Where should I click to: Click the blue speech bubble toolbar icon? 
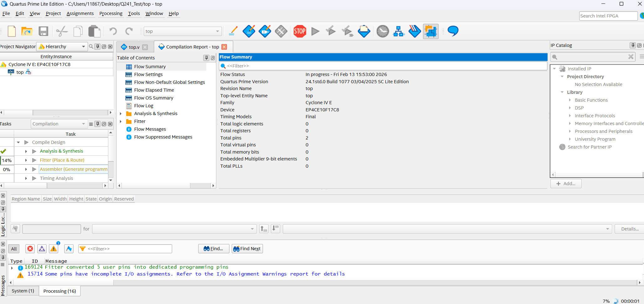click(453, 31)
